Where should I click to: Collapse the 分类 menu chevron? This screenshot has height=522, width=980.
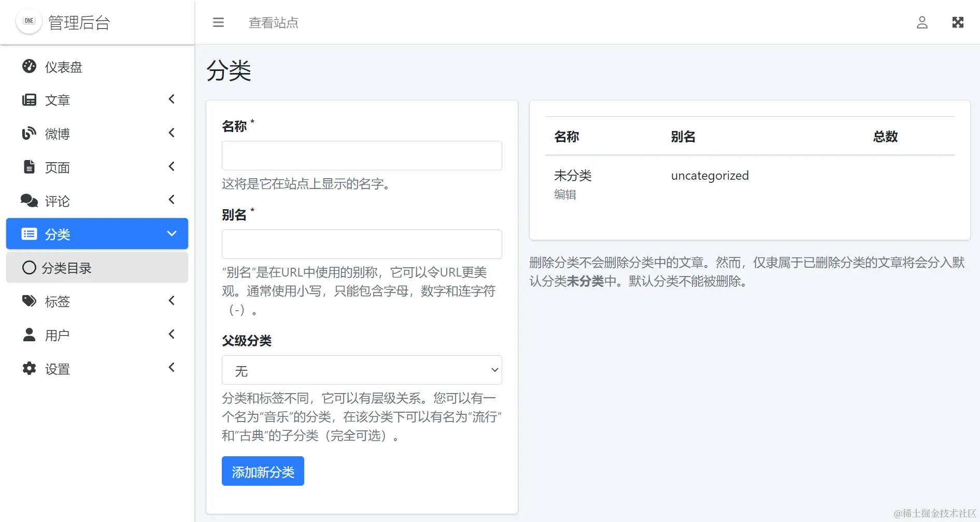172,234
